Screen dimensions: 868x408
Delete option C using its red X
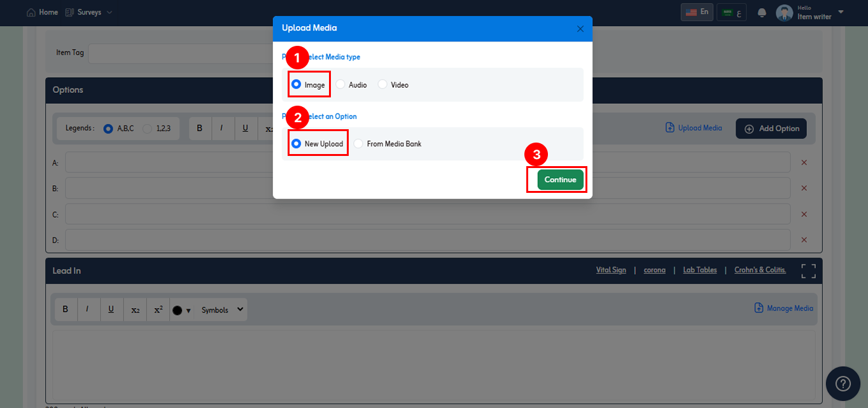[x=804, y=214]
